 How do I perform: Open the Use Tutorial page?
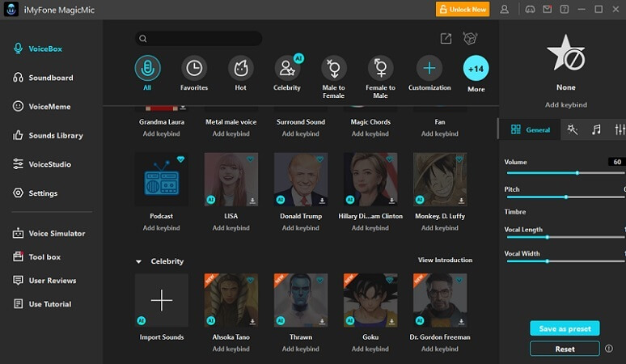pos(42,303)
